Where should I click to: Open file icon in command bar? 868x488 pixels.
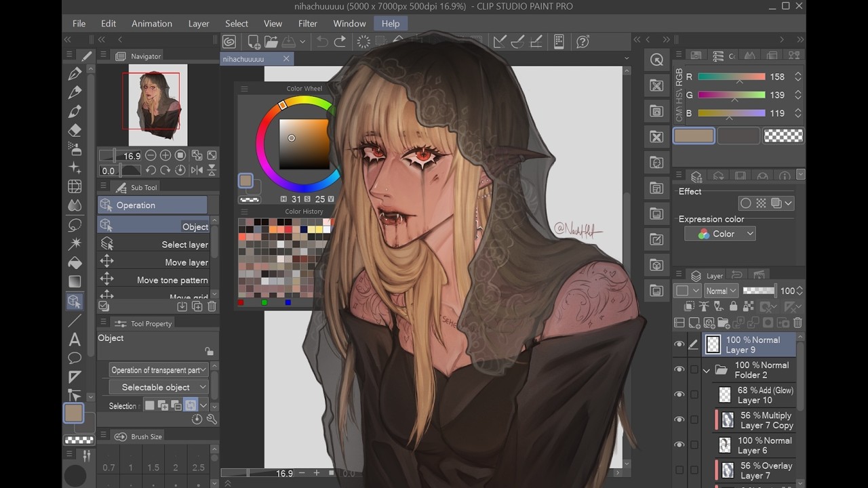[x=271, y=42]
